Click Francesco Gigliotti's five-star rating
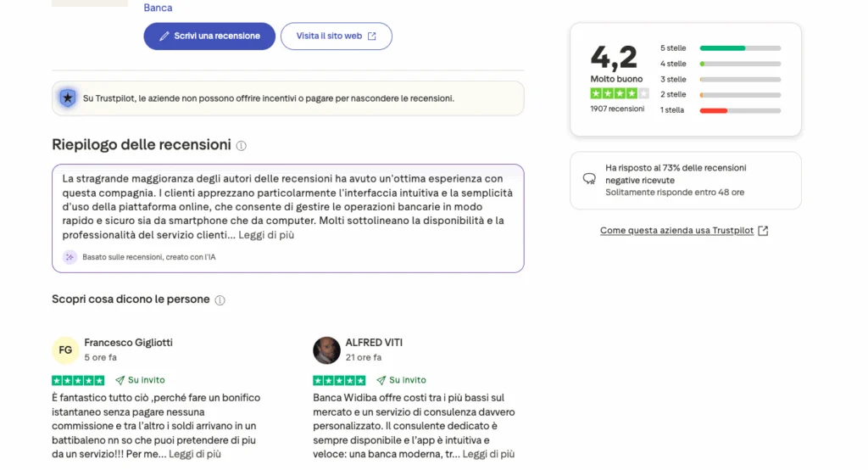The image size is (868, 470). pyautogui.click(x=78, y=380)
